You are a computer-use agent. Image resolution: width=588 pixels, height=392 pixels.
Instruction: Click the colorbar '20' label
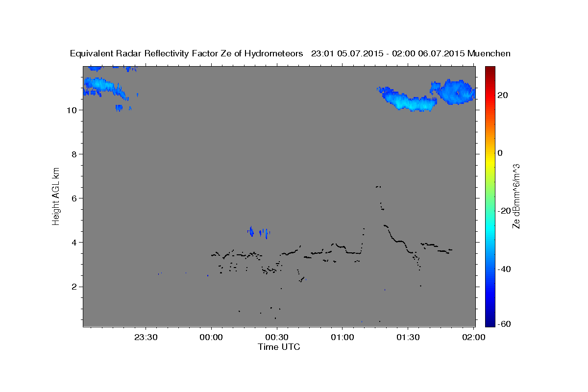coord(503,95)
